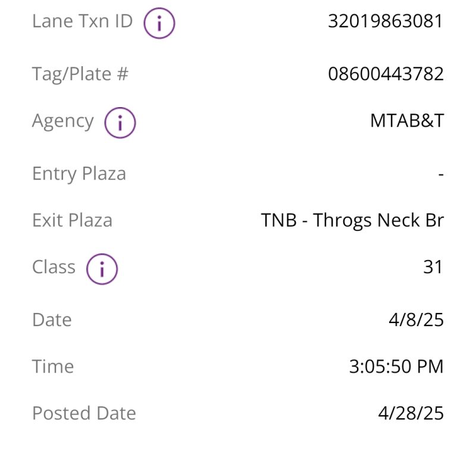The height and width of the screenshot is (476, 476).
Task: Select TNB - Throgs Neck Br value
Action: (352, 221)
